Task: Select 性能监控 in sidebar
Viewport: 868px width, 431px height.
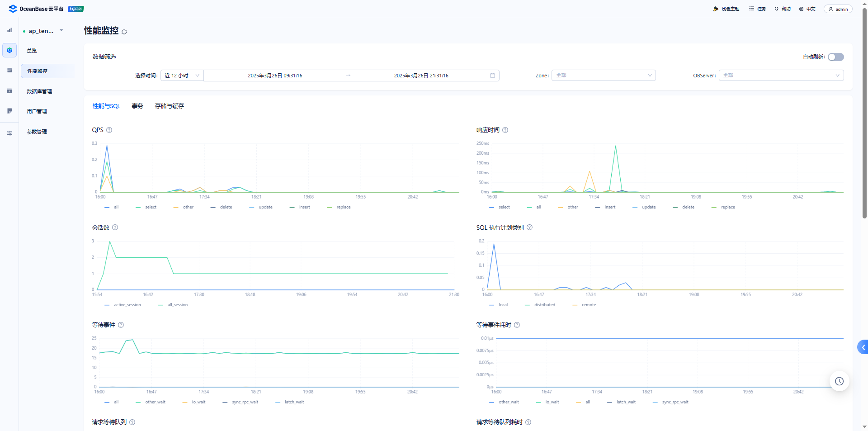Action: 47,71
